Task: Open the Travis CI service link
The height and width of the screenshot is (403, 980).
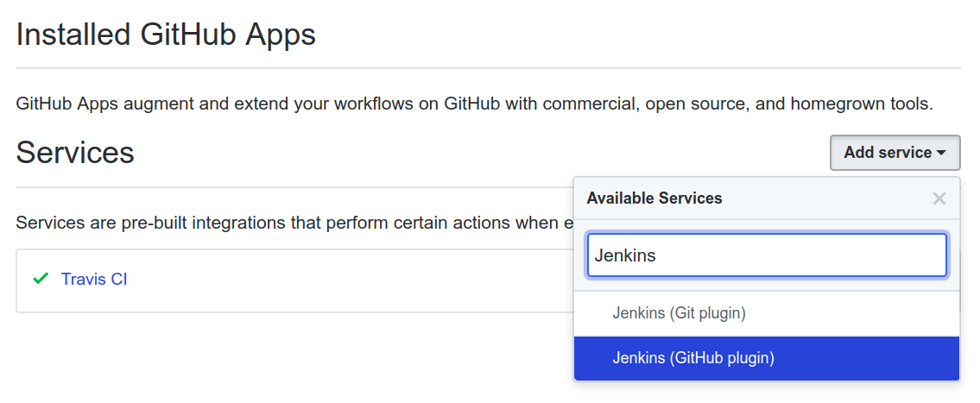Action: [94, 280]
